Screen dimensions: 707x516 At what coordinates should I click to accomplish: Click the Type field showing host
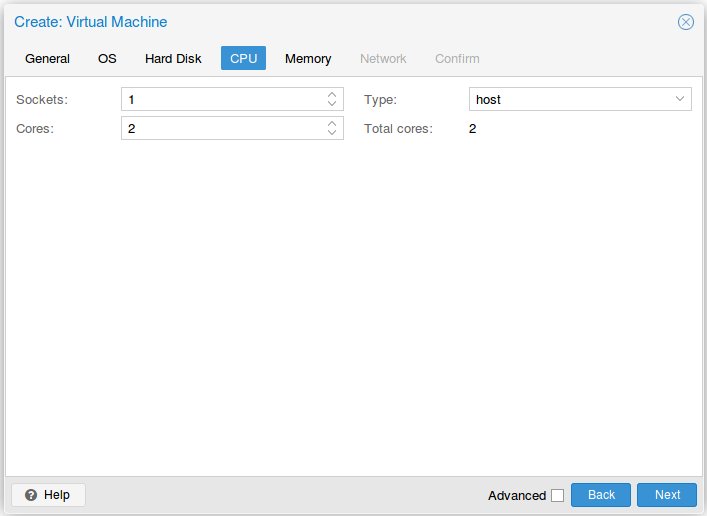click(568, 100)
